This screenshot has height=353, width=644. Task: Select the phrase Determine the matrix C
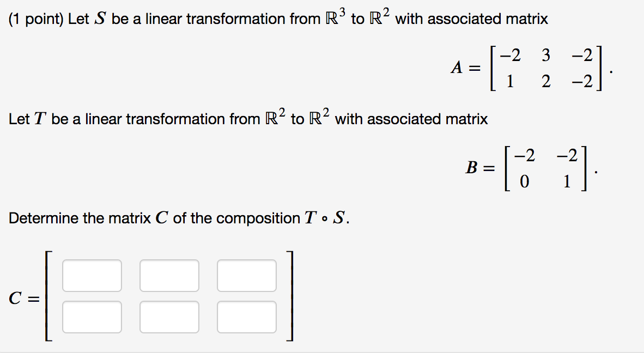pos(87,217)
